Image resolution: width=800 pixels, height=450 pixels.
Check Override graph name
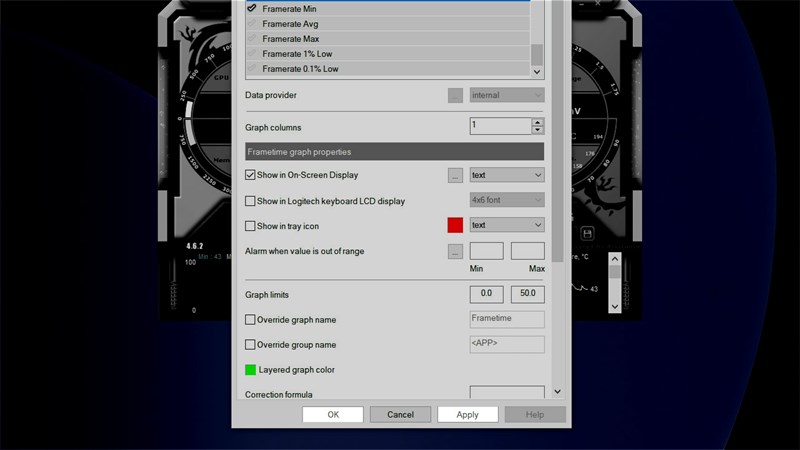(250, 320)
